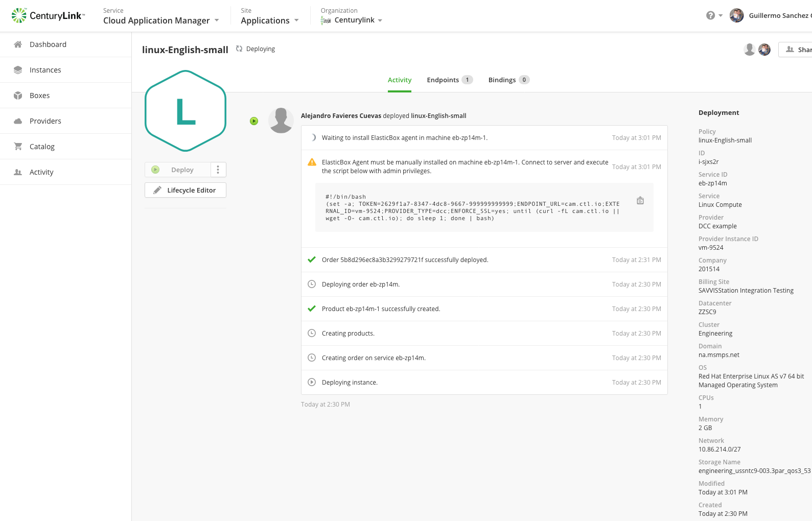Click the spinner icon next to Waiting to install
812x521 pixels.
pyautogui.click(x=313, y=137)
